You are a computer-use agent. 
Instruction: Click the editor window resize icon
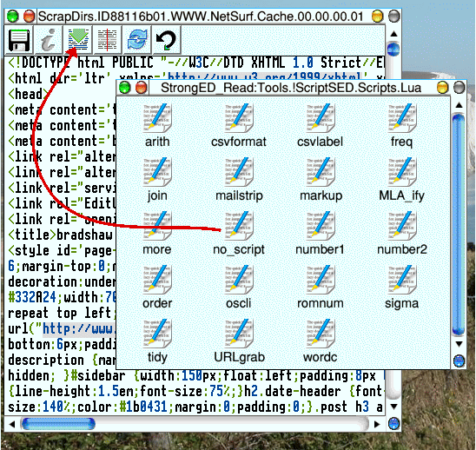click(394, 424)
